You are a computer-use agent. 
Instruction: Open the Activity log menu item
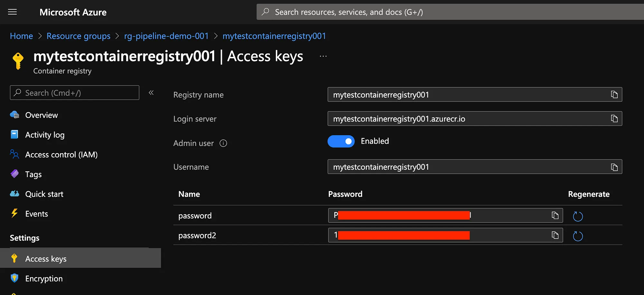[x=45, y=135]
